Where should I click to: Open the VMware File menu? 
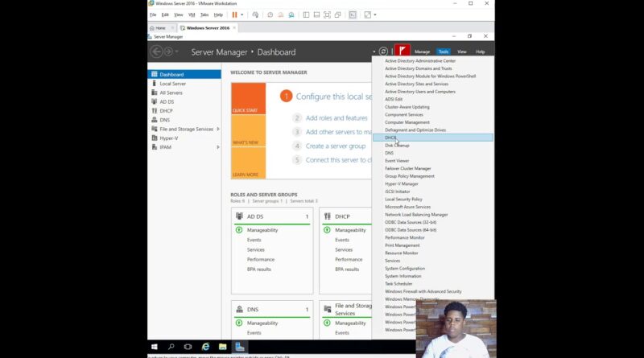tap(153, 14)
